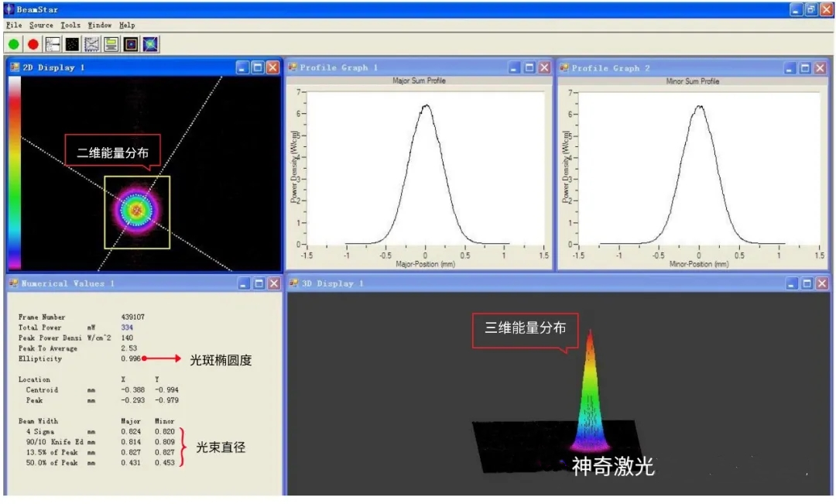Maximize the 3D Display 1 window
The image size is (836, 504).
805,283
